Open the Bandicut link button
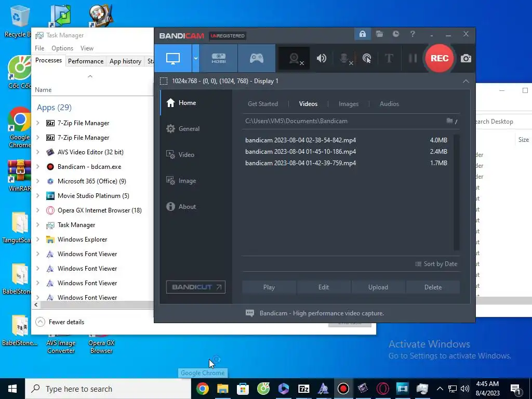This screenshot has height=399, width=532. (x=196, y=287)
